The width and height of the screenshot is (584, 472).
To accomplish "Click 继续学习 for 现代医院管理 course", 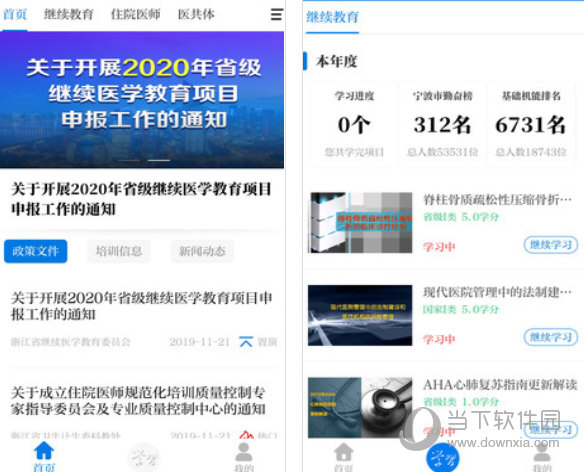I will click(550, 337).
